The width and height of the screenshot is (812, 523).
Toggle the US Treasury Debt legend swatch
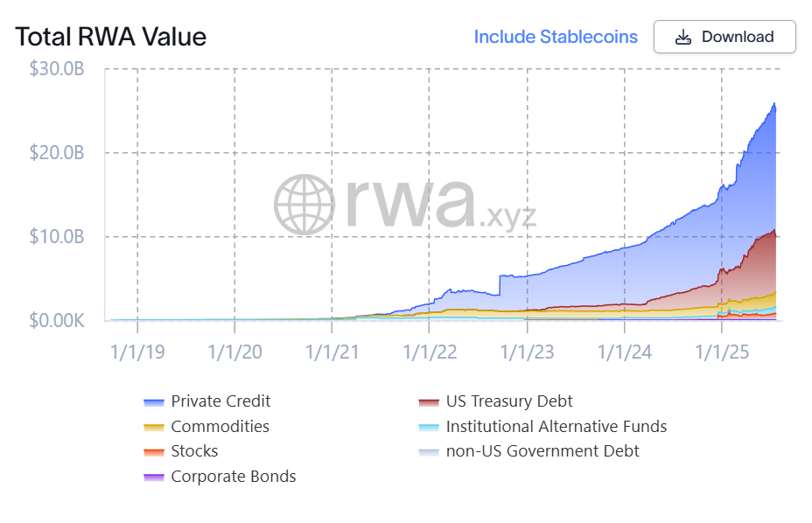coord(429,401)
